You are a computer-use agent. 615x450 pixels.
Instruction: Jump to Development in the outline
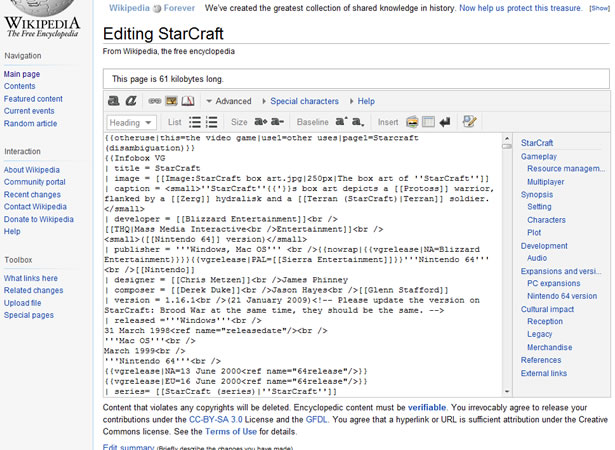544,246
